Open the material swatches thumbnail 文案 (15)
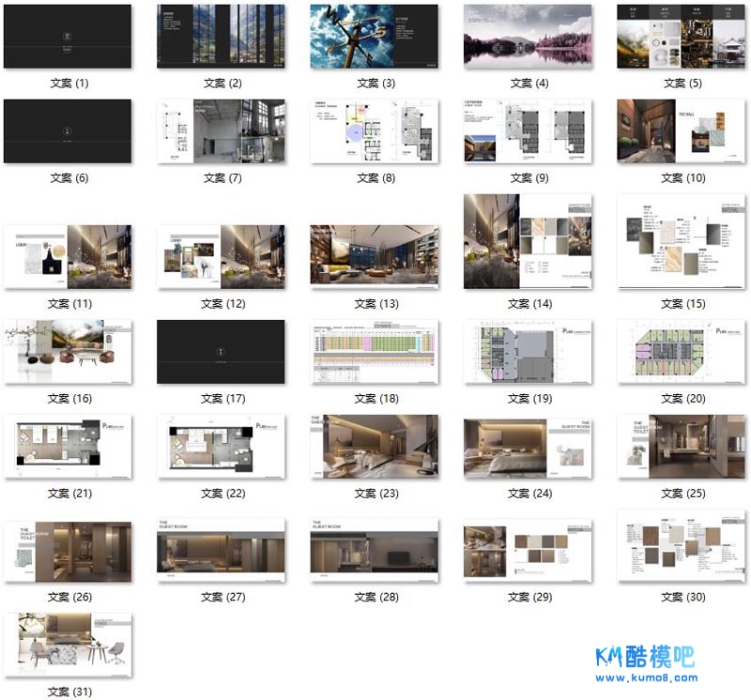Screen dimensions: 751x700 (682, 243)
